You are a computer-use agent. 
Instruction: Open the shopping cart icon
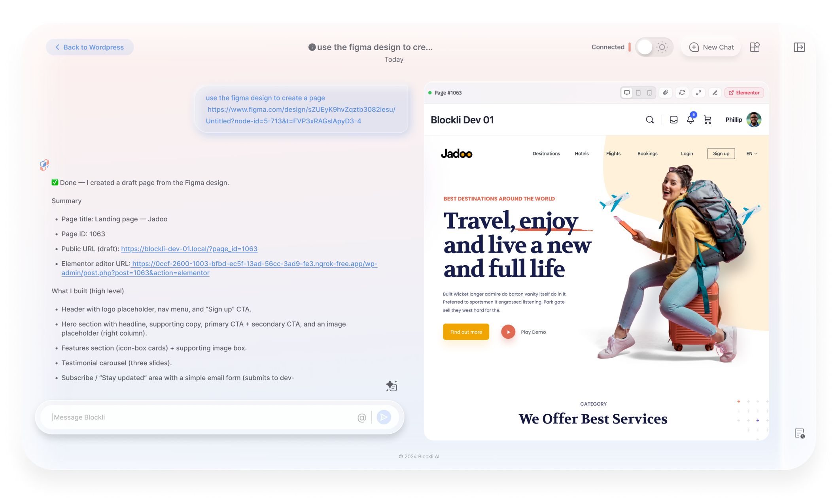(x=707, y=120)
